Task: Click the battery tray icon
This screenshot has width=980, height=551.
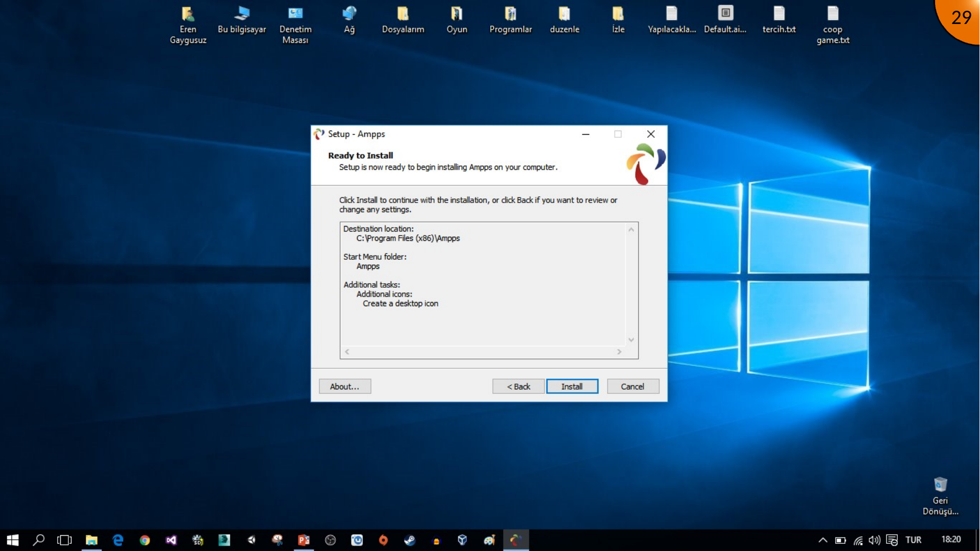Action: (840, 540)
